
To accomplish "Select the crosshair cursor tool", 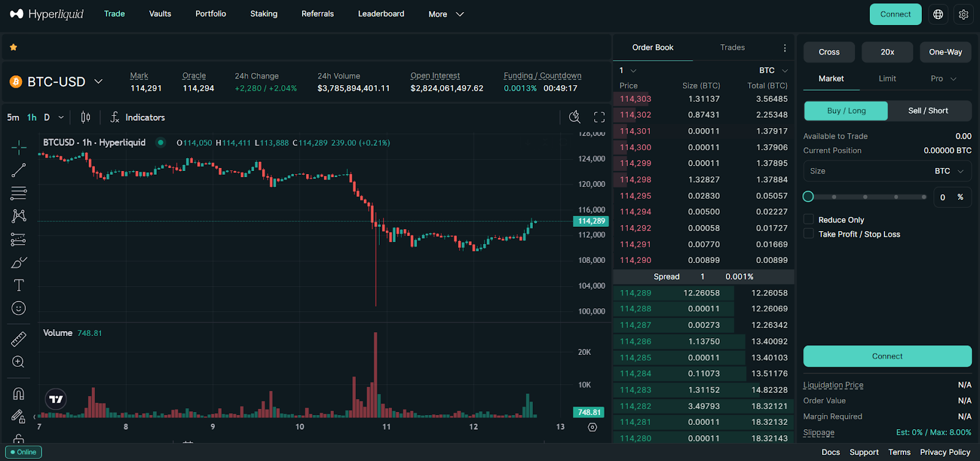I will 19,147.
